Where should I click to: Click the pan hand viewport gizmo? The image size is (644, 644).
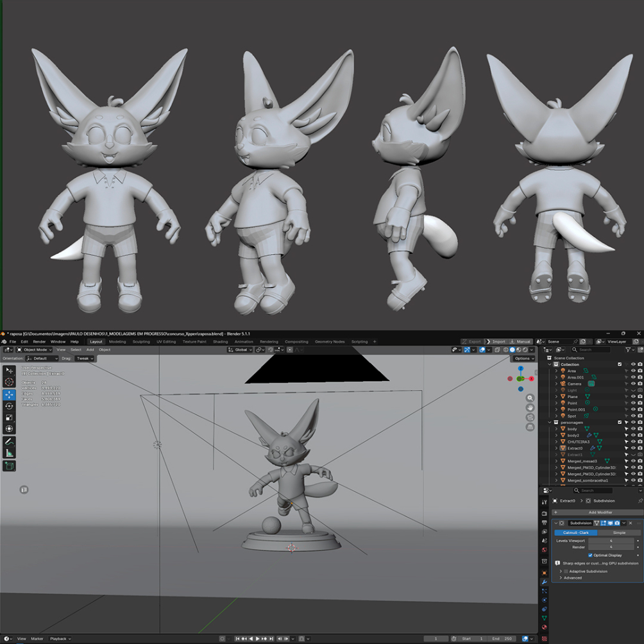tap(530, 407)
